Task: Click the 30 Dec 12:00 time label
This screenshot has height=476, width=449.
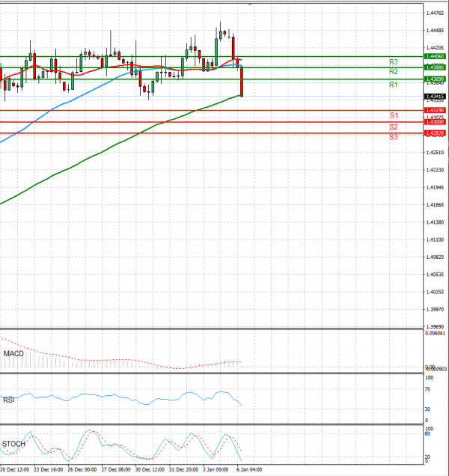Action: [150, 469]
